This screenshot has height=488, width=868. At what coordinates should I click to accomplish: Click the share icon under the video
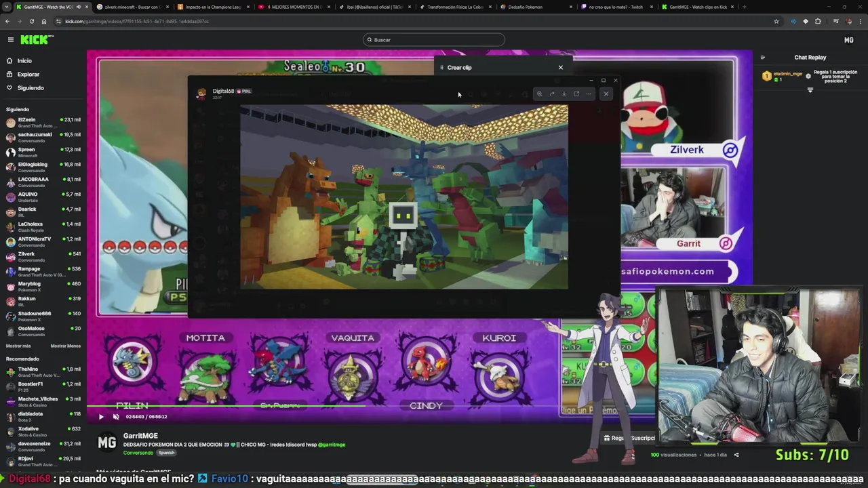pyautogui.click(x=736, y=455)
